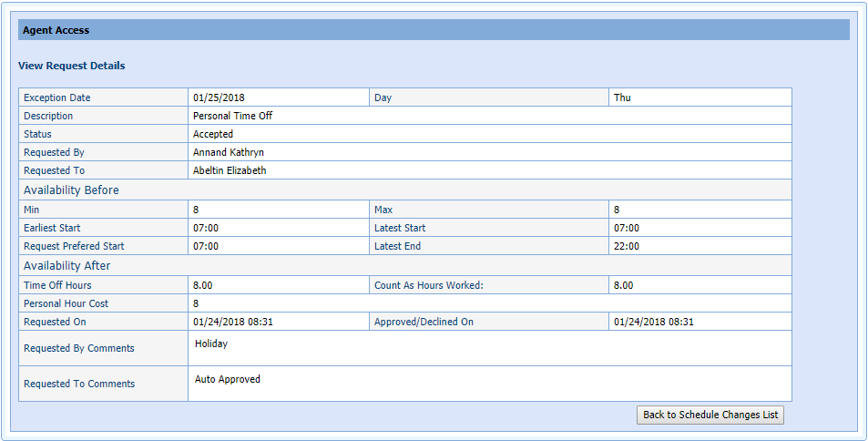Click the Approved/Declined On timestamp value
The image size is (868, 441).
653,322
